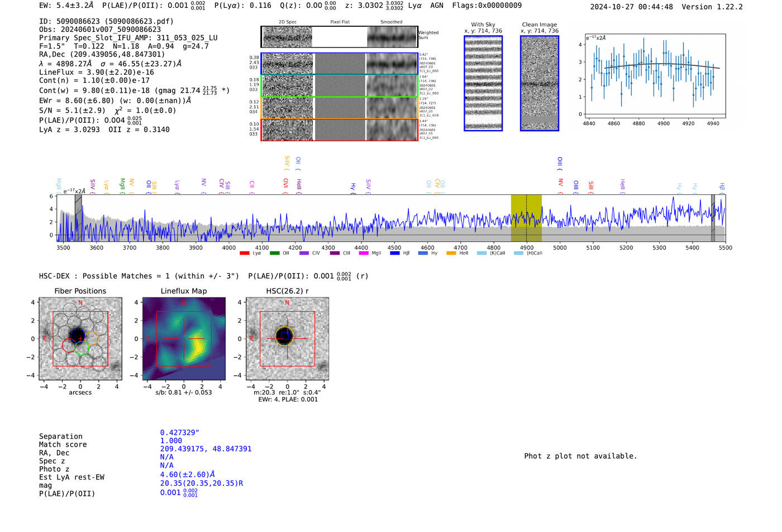Image resolution: width=782 pixels, height=532 pixels.
Task: Click the green OII legend swatch
Action: click(274, 253)
